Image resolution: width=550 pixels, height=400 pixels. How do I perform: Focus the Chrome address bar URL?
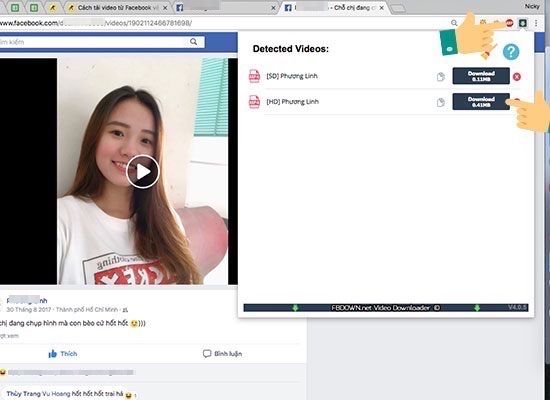pyautogui.click(x=96, y=23)
